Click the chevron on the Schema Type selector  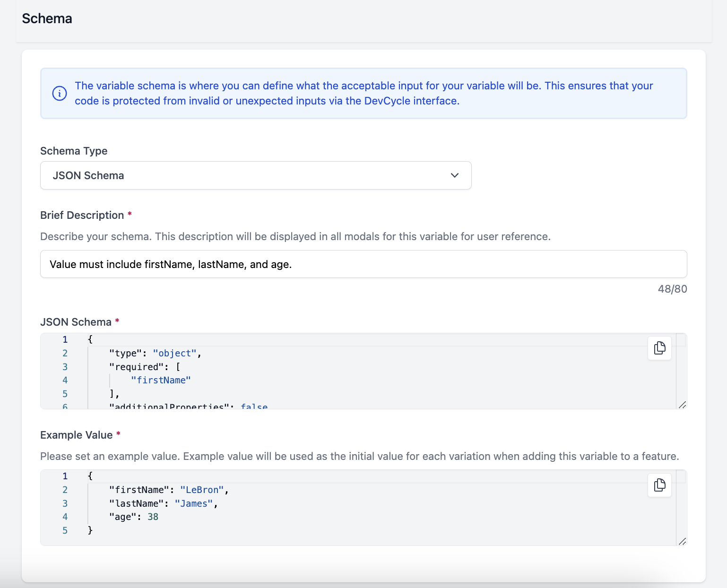454,175
